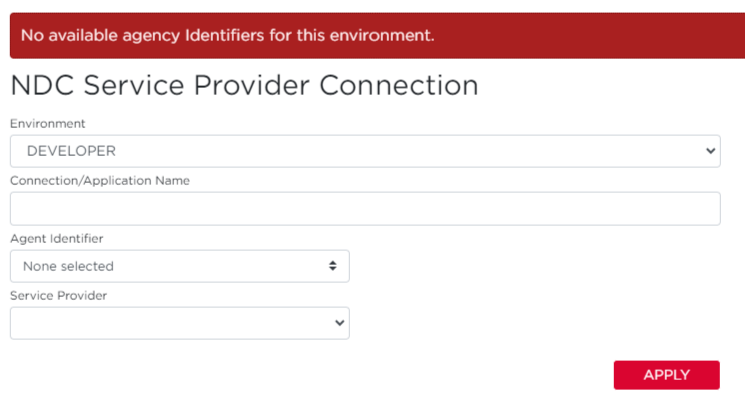Image resolution: width=745 pixels, height=420 pixels.
Task: Click the Connection/Application Name label
Action: click(100, 181)
